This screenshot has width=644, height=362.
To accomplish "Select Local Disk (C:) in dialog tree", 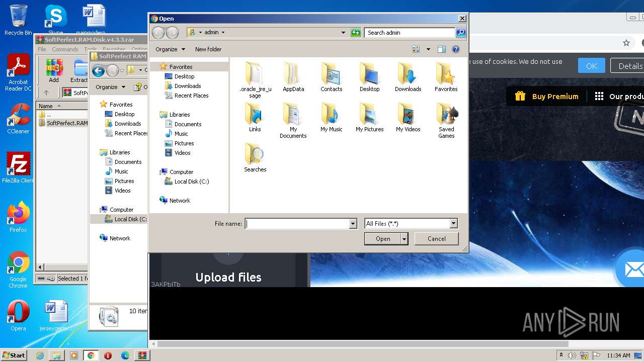I will 191,182.
